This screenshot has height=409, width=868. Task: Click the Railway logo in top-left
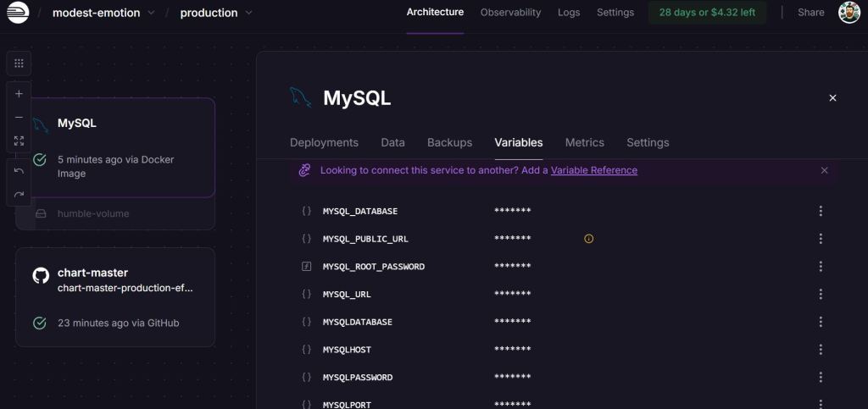pyautogui.click(x=17, y=13)
